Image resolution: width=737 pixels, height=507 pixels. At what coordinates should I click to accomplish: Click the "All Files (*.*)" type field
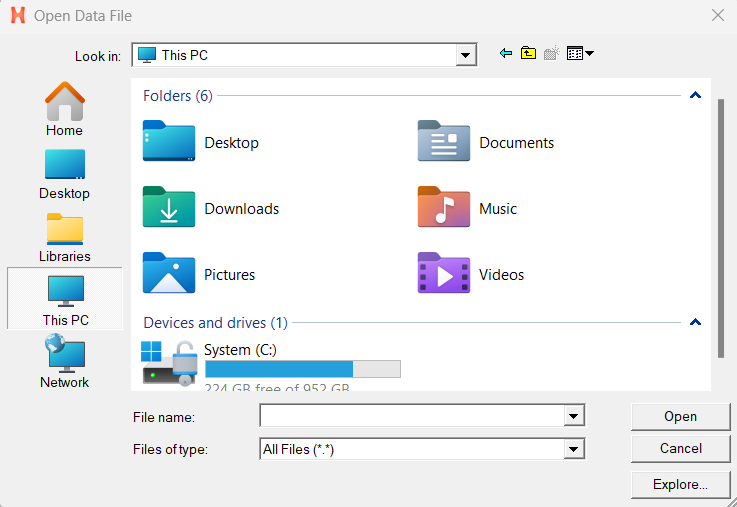click(x=412, y=449)
